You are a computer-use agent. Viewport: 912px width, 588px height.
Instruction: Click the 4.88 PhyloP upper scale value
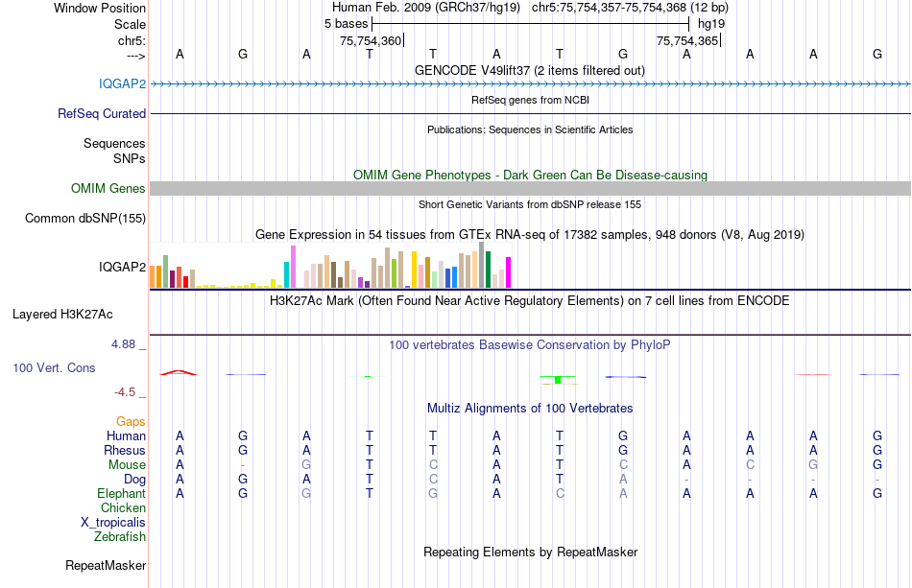(x=123, y=344)
